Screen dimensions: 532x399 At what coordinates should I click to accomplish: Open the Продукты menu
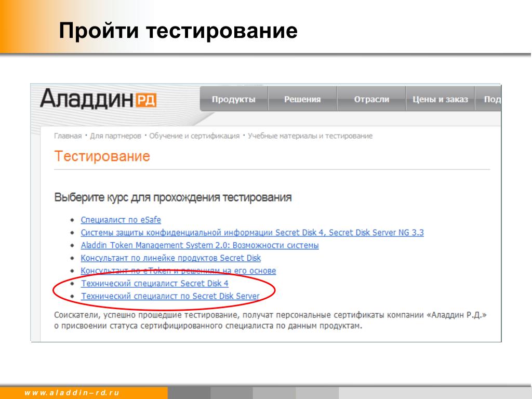pos(234,99)
